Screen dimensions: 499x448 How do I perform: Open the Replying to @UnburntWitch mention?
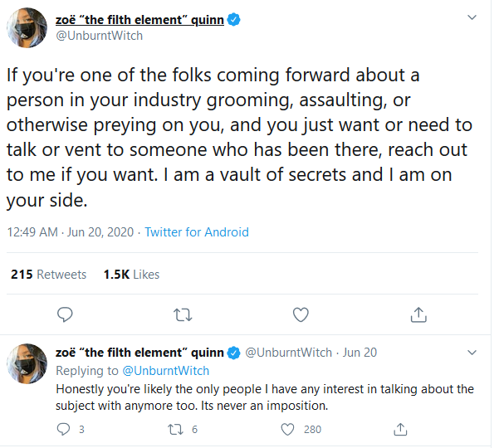pyautogui.click(x=165, y=371)
